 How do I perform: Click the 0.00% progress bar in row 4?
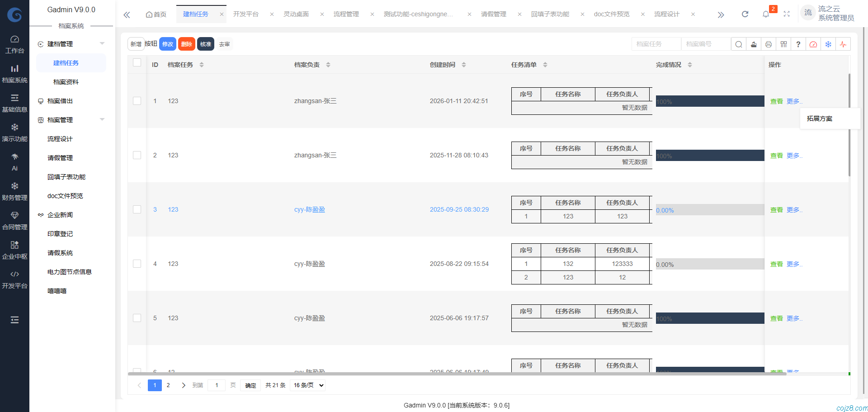click(x=710, y=264)
